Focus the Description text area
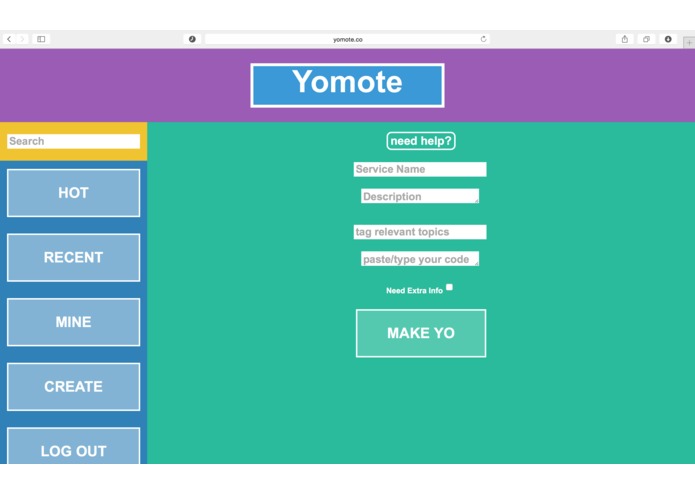 click(420, 196)
